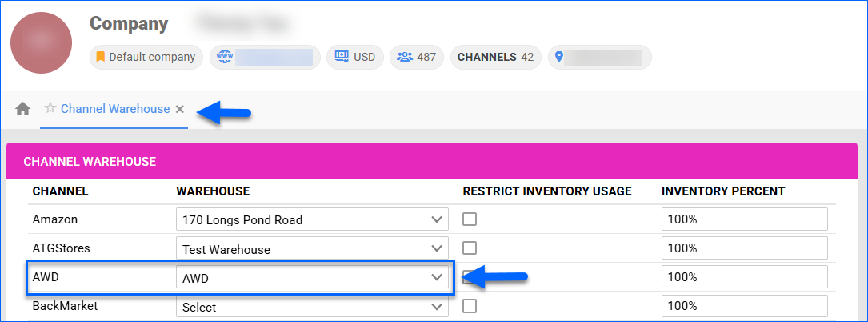Viewport: 868px width, 322px height.
Task: Open the AWD warehouse dropdown
Action: click(310, 278)
